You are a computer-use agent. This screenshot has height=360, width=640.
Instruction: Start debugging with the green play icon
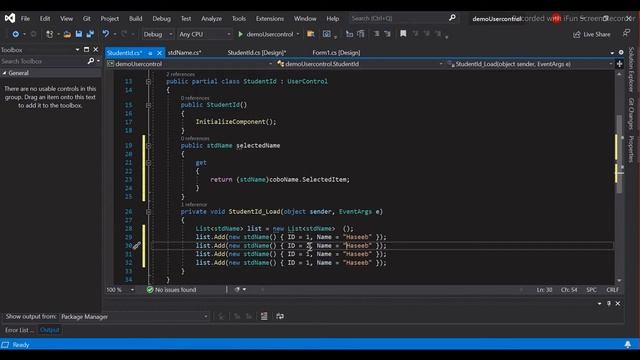(240, 34)
